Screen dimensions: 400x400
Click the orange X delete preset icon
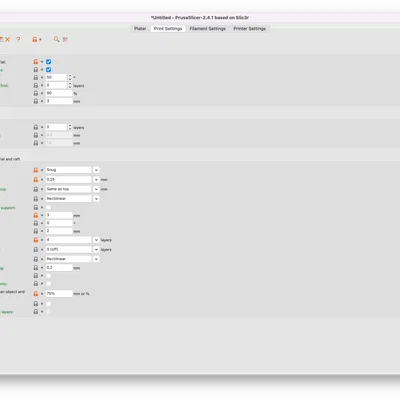tap(7, 39)
